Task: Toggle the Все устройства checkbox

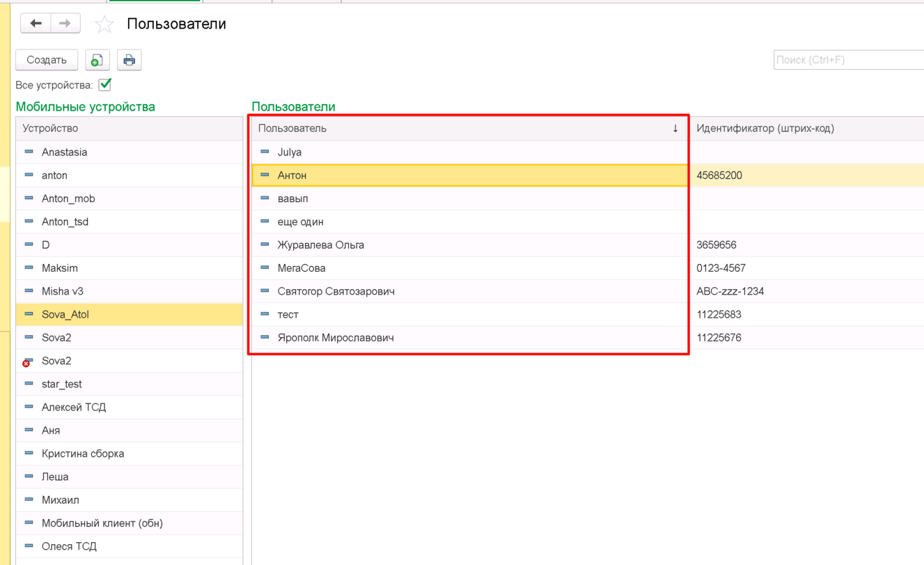Action: point(105,85)
